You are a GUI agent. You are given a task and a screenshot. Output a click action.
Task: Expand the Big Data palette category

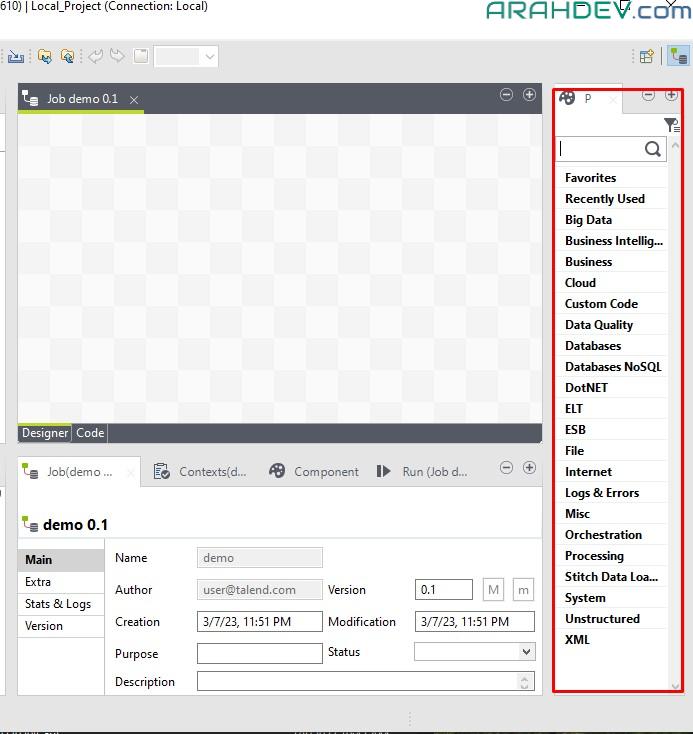pyautogui.click(x=588, y=220)
